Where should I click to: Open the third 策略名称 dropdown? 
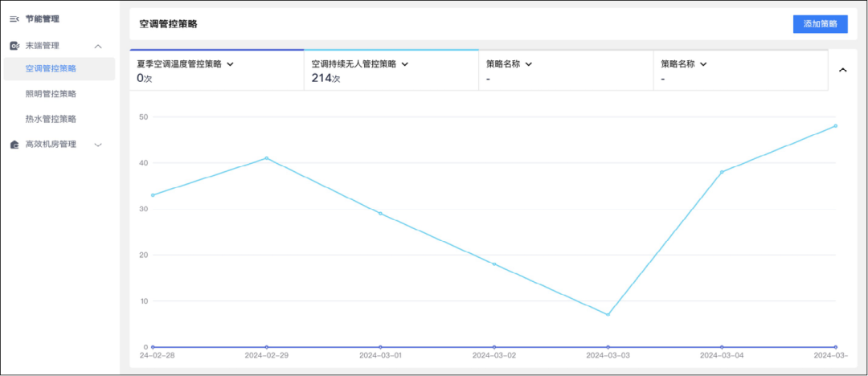pyautogui.click(x=529, y=63)
